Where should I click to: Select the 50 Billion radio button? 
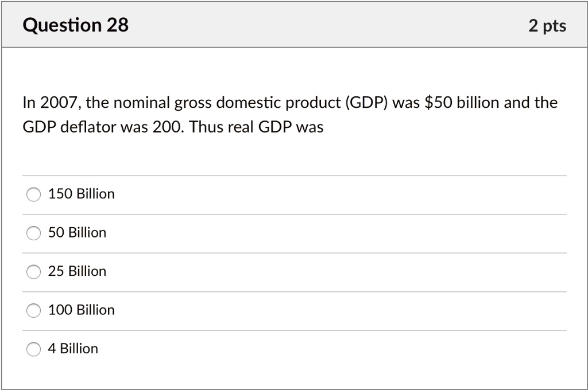click(33, 233)
